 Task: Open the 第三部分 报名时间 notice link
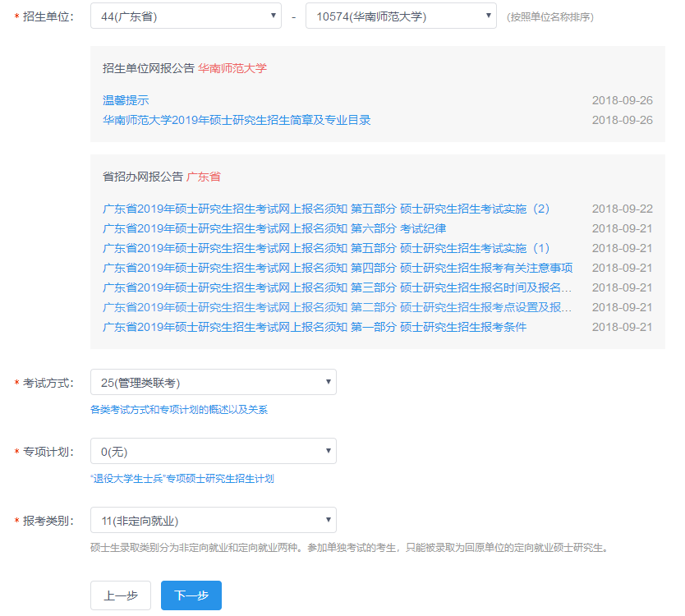337,287
